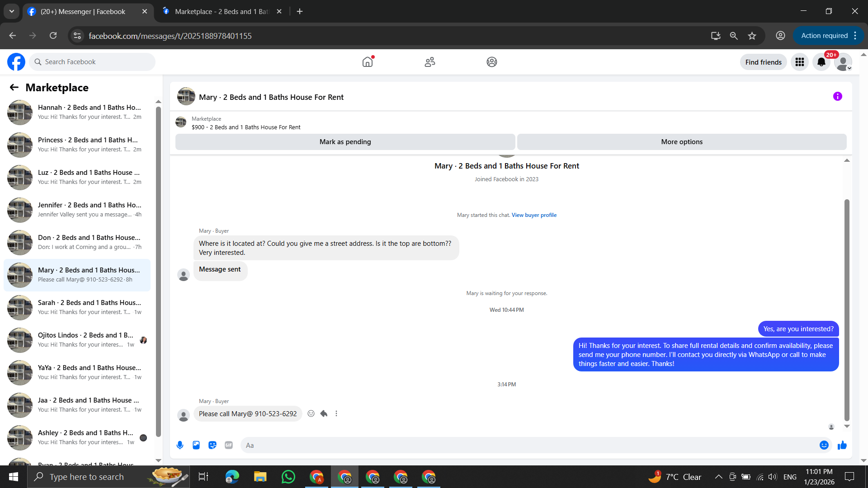Screen dimensions: 868x488
Task: Open more actions for Mary's message
Action: pos(336,413)
